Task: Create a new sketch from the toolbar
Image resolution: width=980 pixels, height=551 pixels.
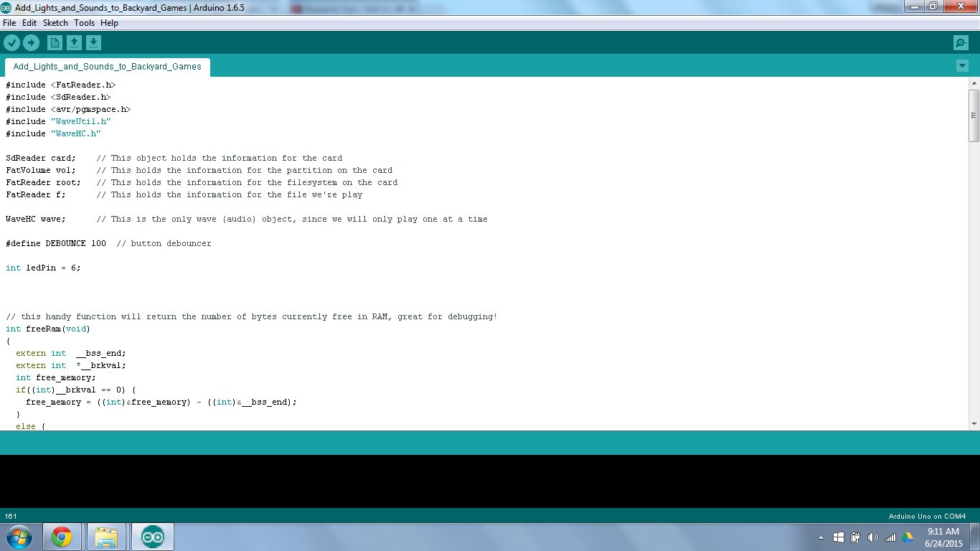Action: (55, 43)
